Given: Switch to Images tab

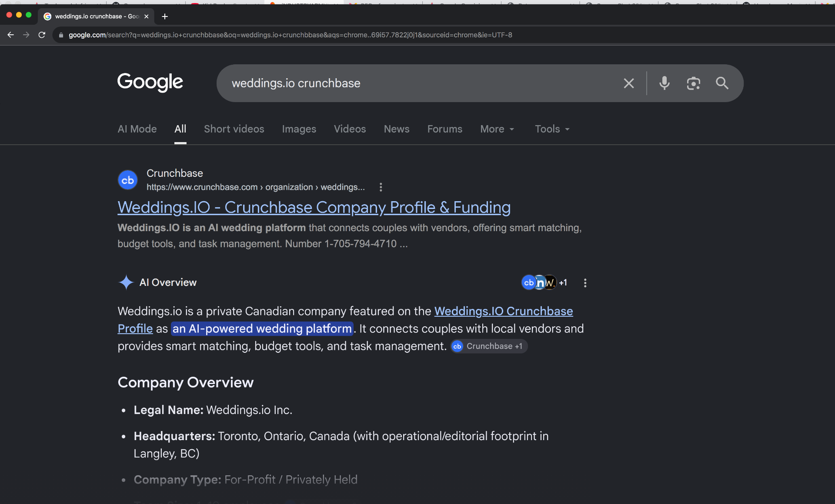Looking at the screenshot, I should (x=299, y=129).
